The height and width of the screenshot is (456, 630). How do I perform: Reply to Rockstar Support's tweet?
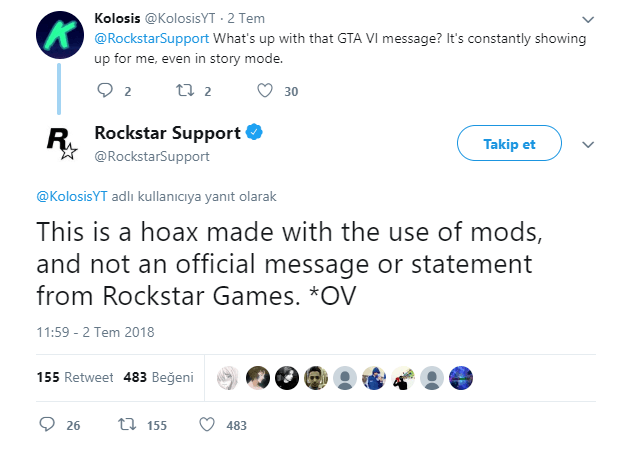pos(46,425)
